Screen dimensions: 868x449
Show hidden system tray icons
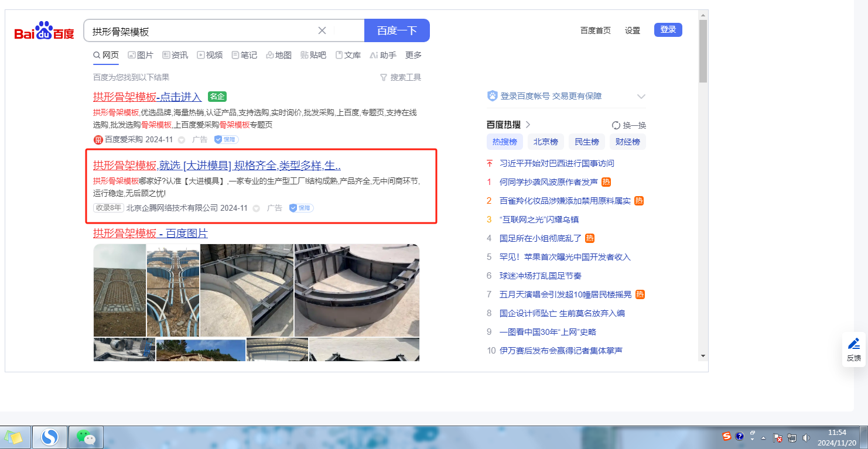coord(763,437)
